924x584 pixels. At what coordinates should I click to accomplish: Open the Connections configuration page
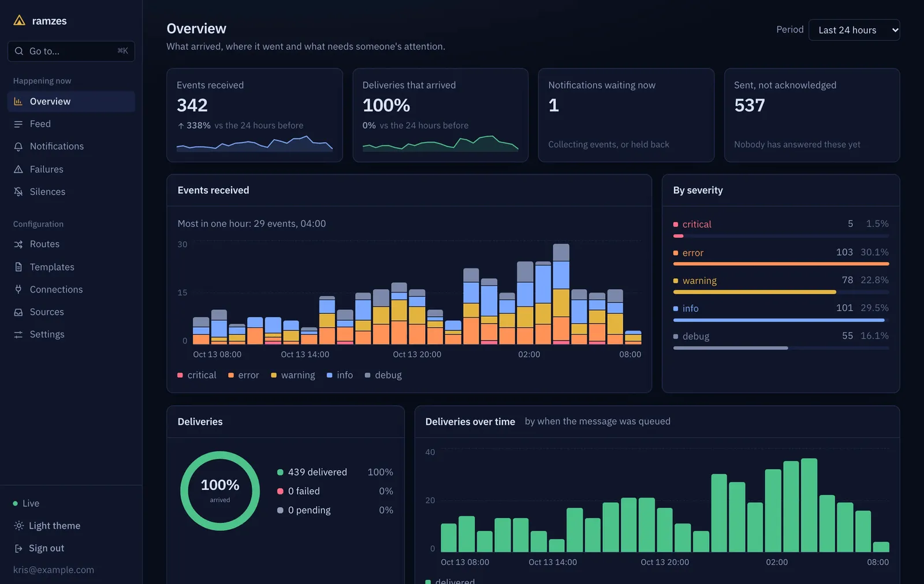(x=71, y=290)
